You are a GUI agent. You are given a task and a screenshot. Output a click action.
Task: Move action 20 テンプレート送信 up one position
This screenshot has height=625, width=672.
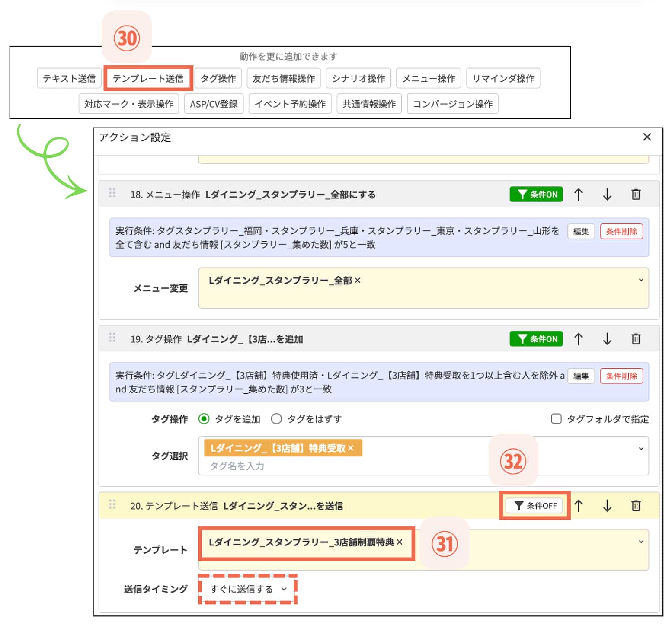coord(578,505)
